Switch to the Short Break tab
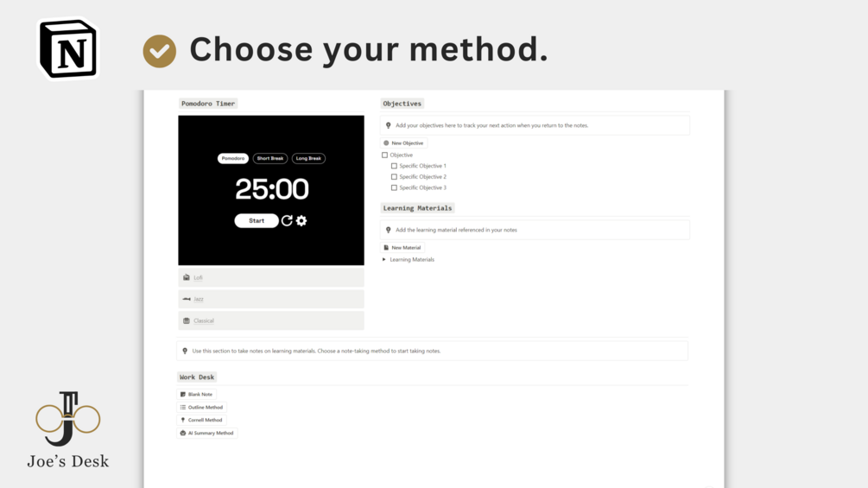 [x=270, y=158]
